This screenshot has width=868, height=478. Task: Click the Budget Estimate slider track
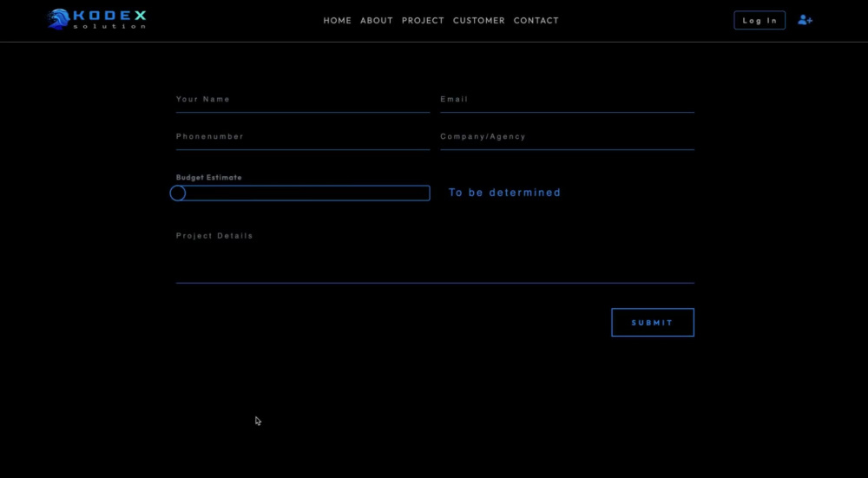point(303,193)
